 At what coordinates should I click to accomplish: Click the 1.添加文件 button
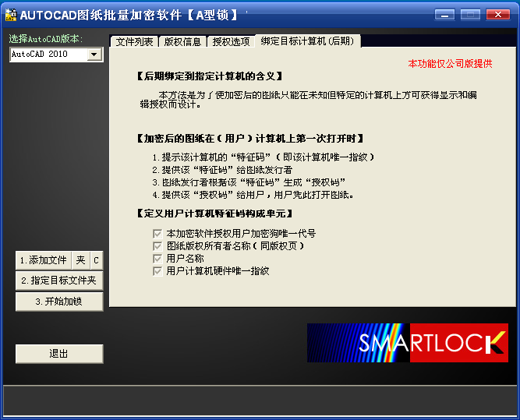[x=44, y=260]
